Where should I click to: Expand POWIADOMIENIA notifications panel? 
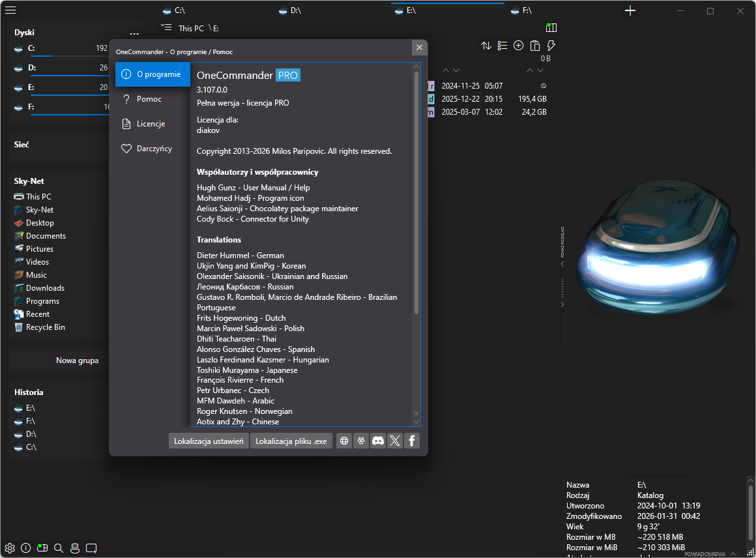pyautogui.click(x=710, y=554)
